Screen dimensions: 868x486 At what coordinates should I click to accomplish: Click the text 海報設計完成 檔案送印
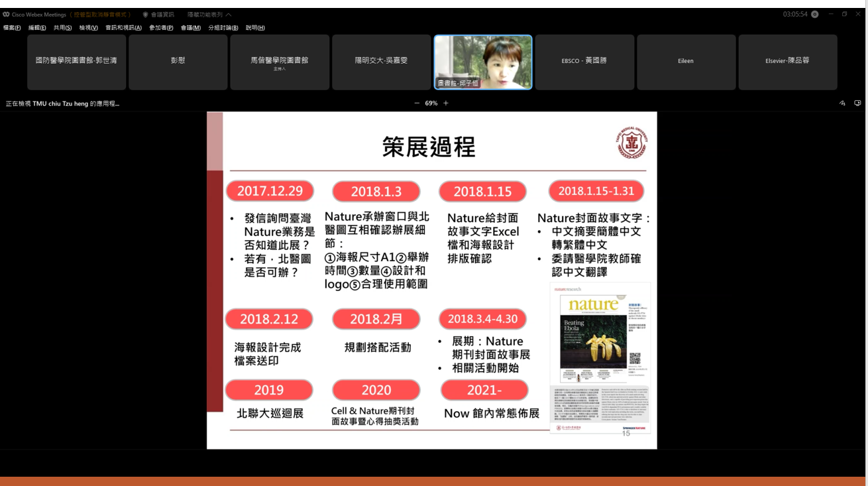(x=268, y=354)
